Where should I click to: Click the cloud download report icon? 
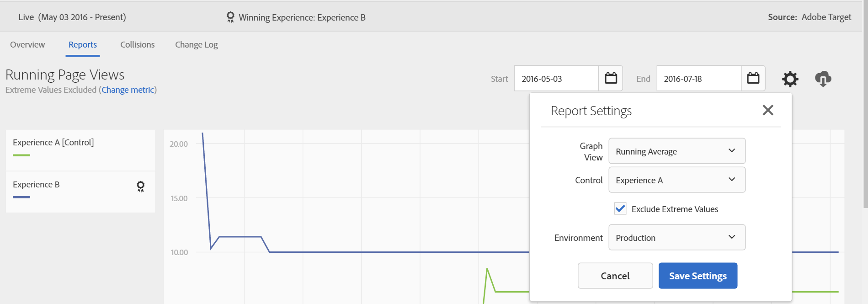point(823,79)
